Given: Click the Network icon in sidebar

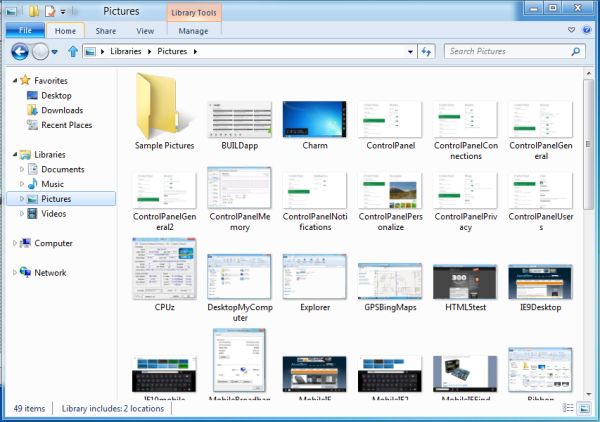Looking at the screenshot, I should click(x=25, y=272).
